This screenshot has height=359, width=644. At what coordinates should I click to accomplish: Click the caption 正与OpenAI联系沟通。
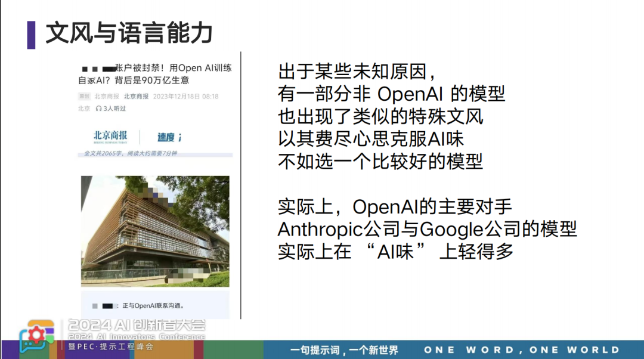pyautogui.click(x=153, y=305)
